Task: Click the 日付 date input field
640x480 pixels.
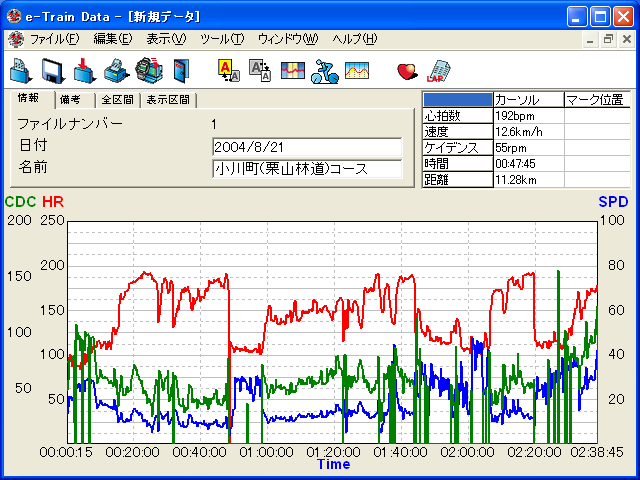Action: 306,147
